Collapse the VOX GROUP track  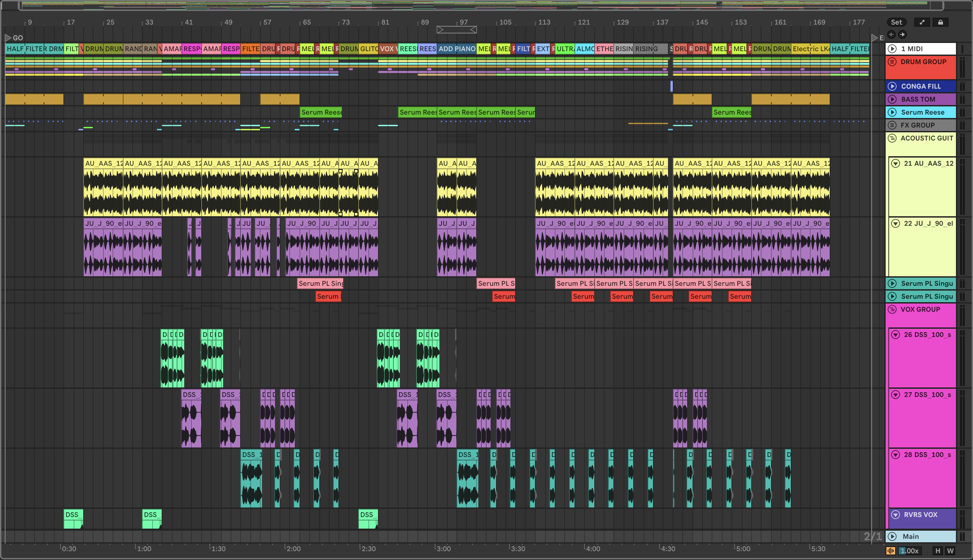892,309
